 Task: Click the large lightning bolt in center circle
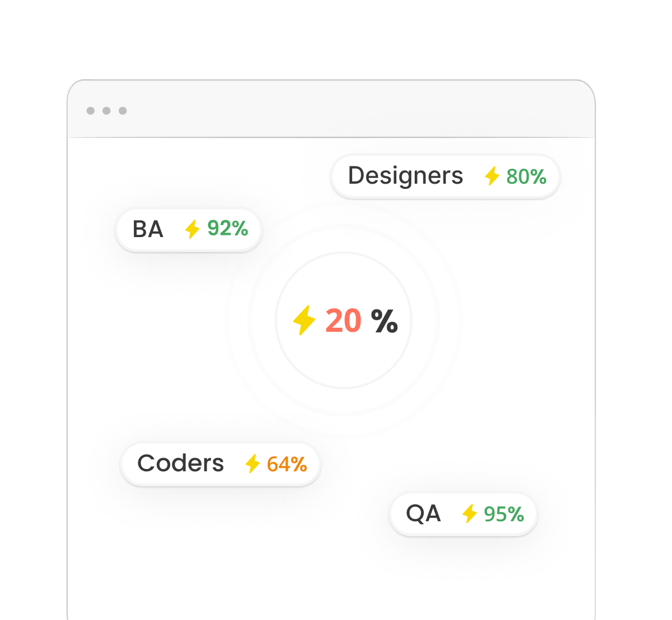[x=304, y=320]
